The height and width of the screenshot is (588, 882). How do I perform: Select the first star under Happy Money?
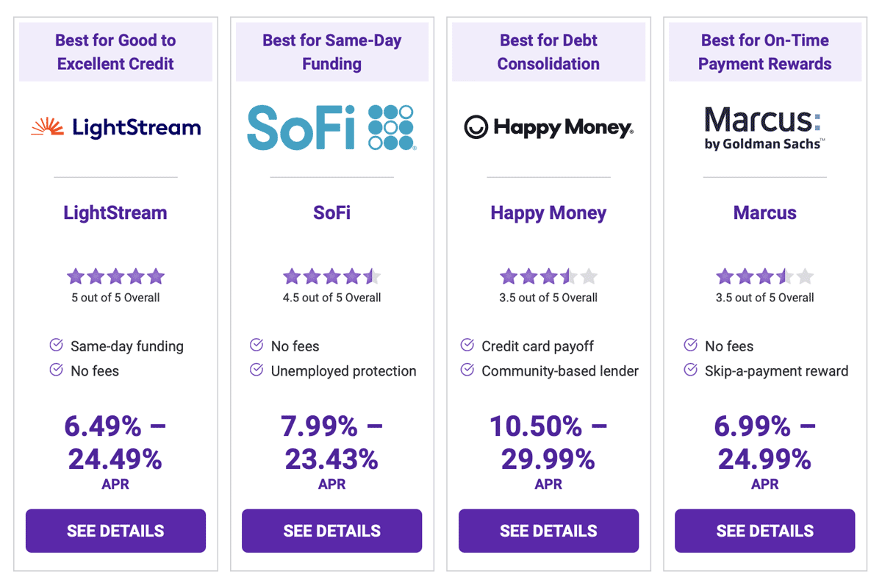pyautogui.click(x=509, y=276)
